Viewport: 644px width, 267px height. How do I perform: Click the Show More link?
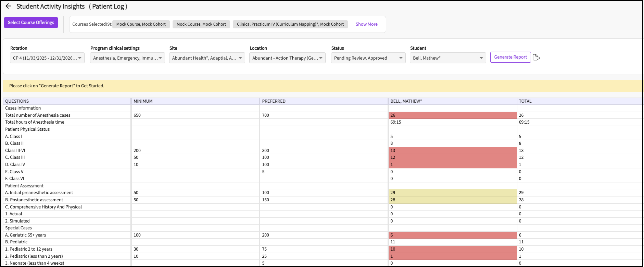click(x=366, y=24)
